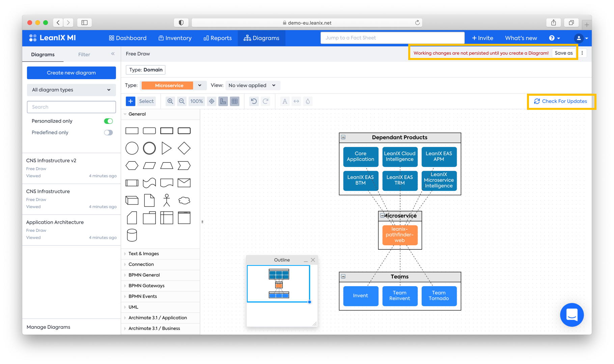Pick the actor stick-figure shape
614x364 pixels.
point(167,200)
